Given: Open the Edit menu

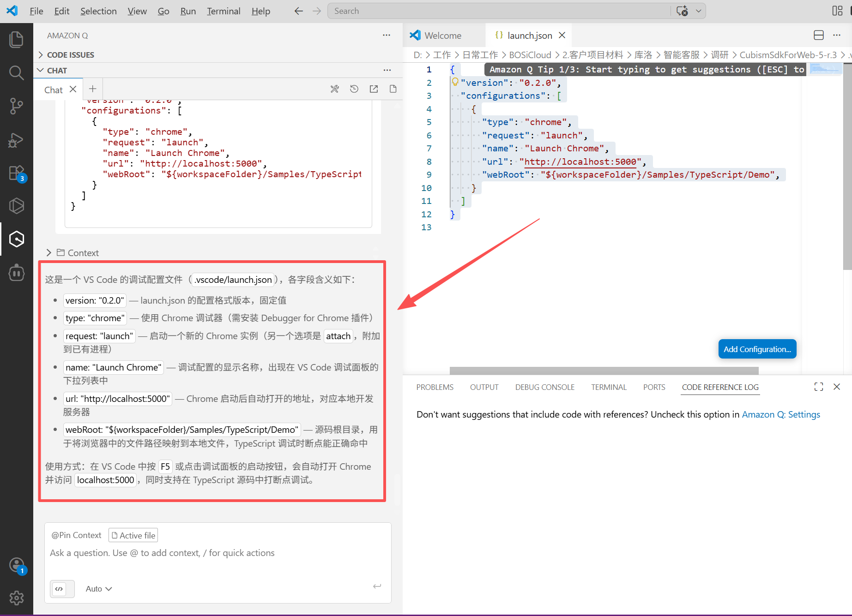Looking at the screenshot, I should (62, 11).
